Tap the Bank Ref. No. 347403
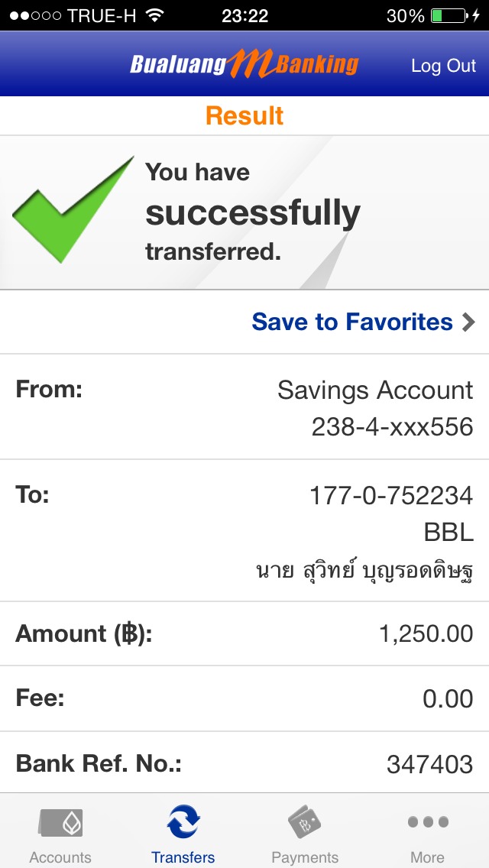Screen dimensions: 489x868 pos(429,764)
